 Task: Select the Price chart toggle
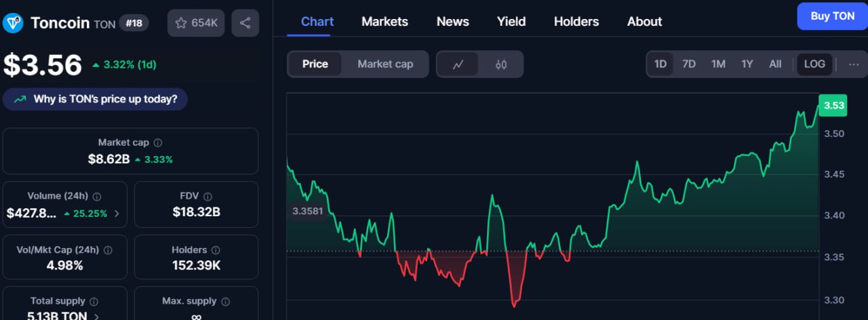coord(315,64)
